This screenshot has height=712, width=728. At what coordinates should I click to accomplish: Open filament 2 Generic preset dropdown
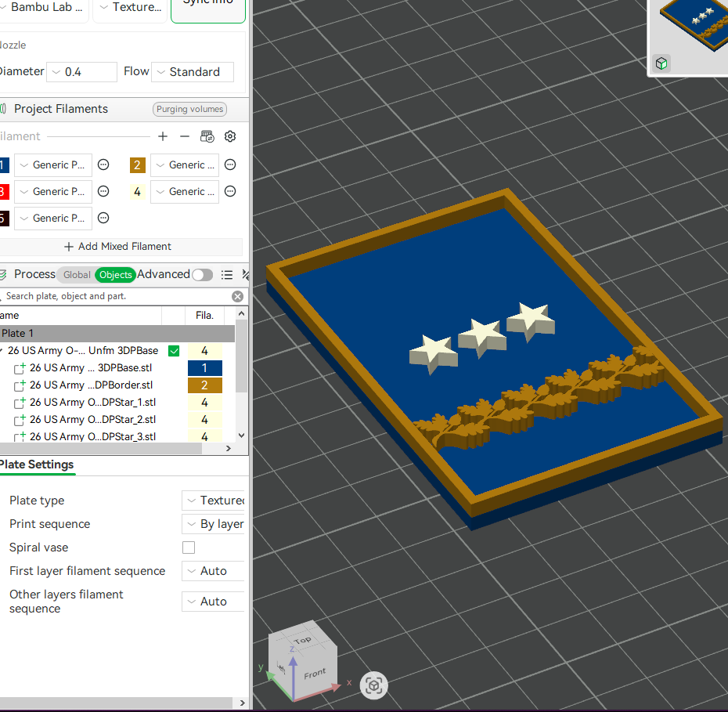pos(185,164)
